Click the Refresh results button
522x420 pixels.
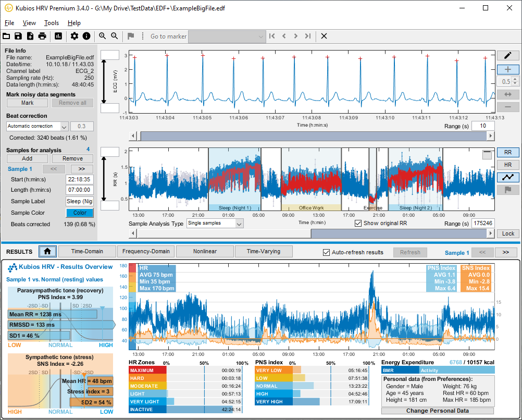410,252
